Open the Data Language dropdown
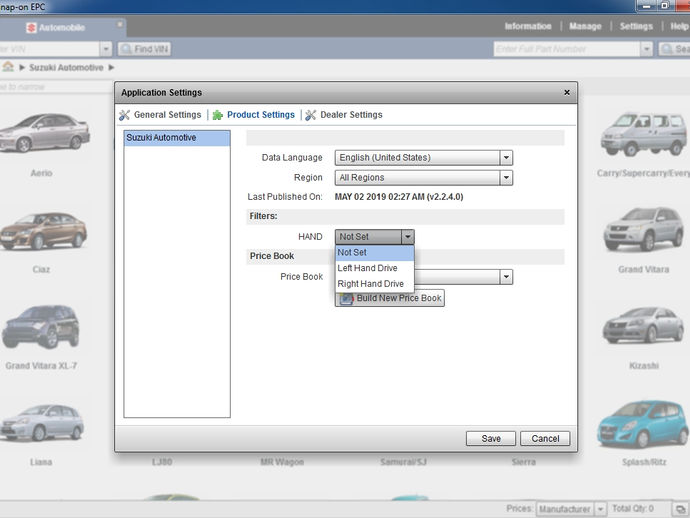Image resolution: width=690 pixels, height=518 pixels. (x=423, y=158)
